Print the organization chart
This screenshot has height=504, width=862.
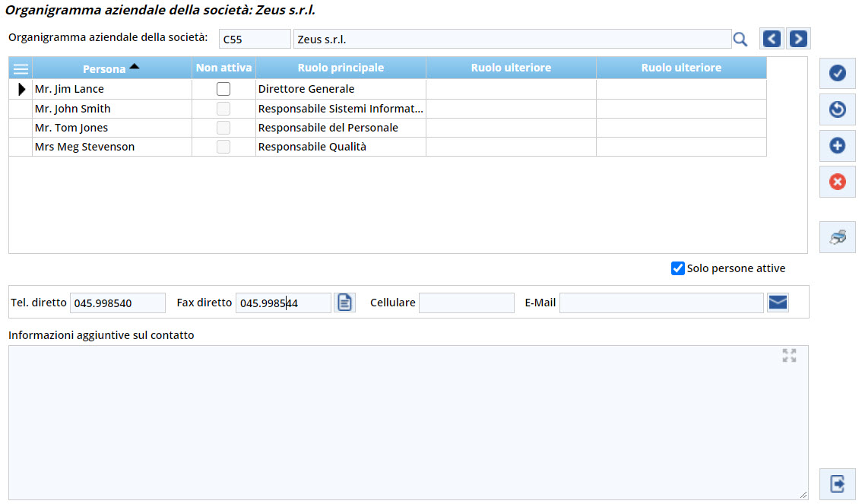837,238
